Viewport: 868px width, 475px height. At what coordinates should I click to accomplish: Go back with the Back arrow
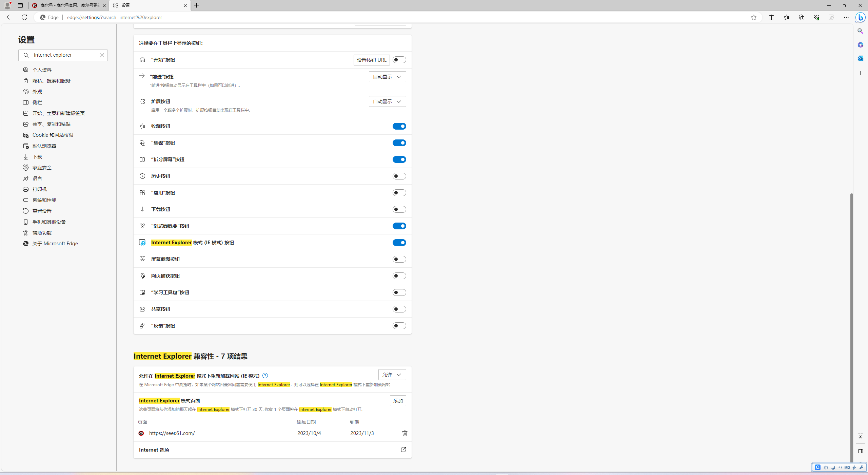[9, 17]
